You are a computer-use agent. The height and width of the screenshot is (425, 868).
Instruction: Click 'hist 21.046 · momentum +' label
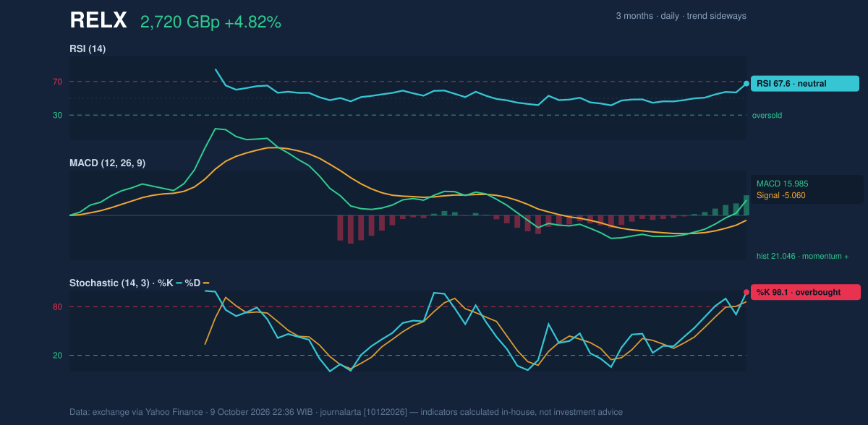(802, 257)
